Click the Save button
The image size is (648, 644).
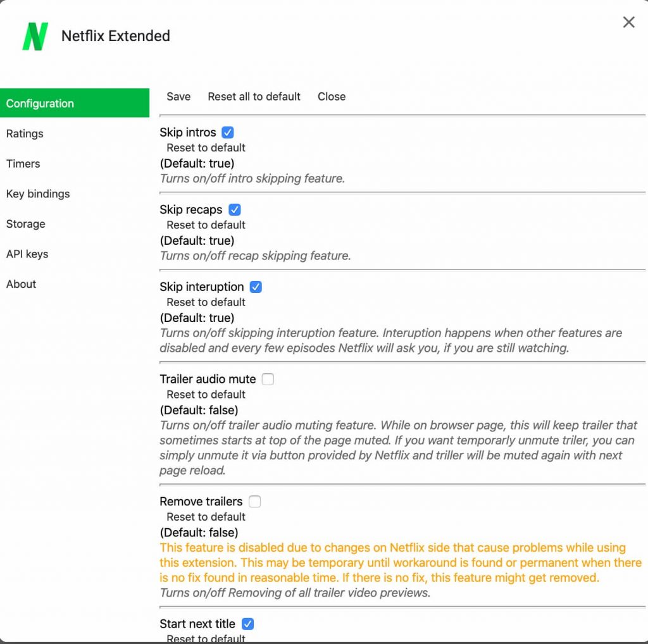[x=178, y=97]
